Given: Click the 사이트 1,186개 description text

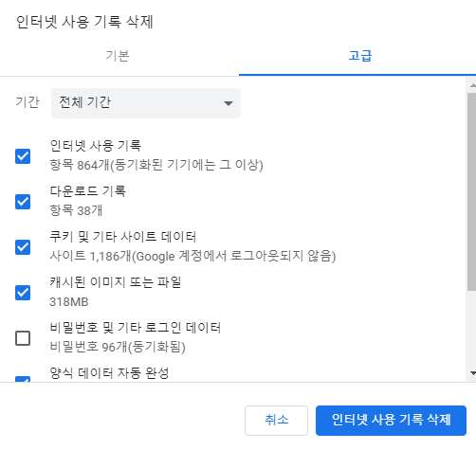Looking at the screenshot, I should [x=192, y=256].
